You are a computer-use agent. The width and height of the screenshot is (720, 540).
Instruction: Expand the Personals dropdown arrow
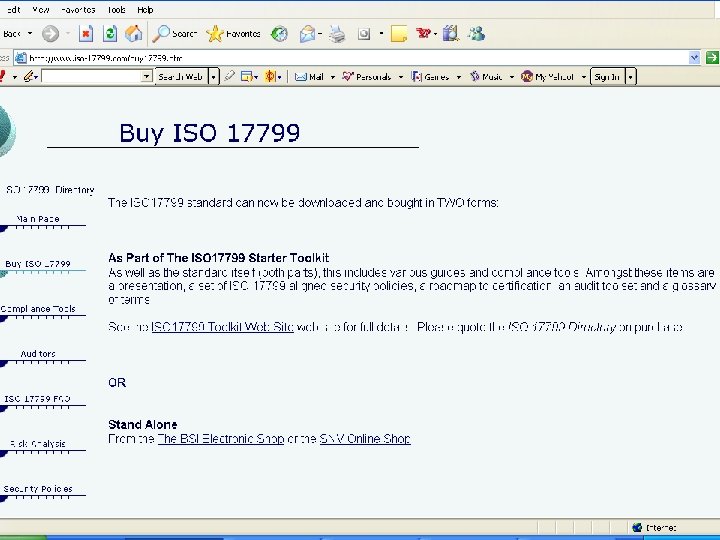400,77
